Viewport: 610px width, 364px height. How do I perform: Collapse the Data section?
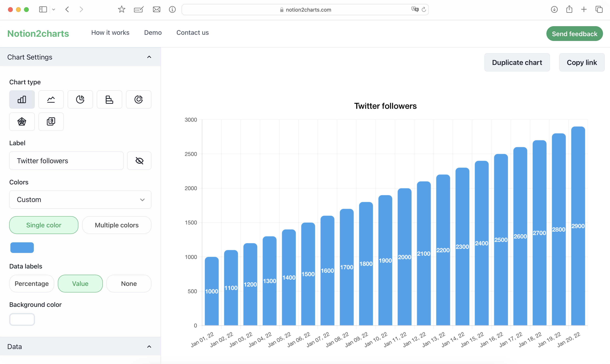pyautogui.click(x=149, y=346)
